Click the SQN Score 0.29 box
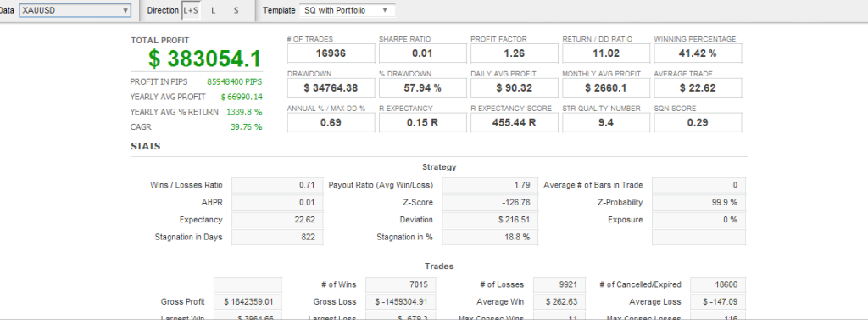The image size is (868, 320). [x=698, y=122]
